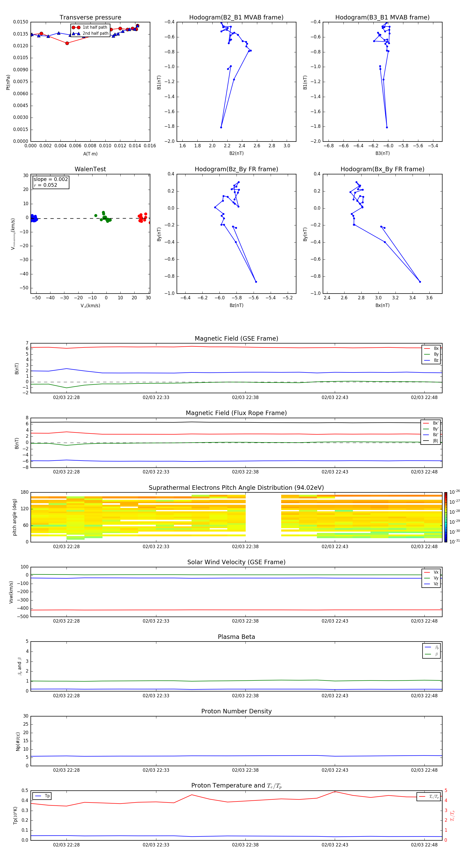Click the 'Bz(nT)' x-axis label
This screenshot has height=868, width=473.
pyautogui.click(x=236, y=305)
